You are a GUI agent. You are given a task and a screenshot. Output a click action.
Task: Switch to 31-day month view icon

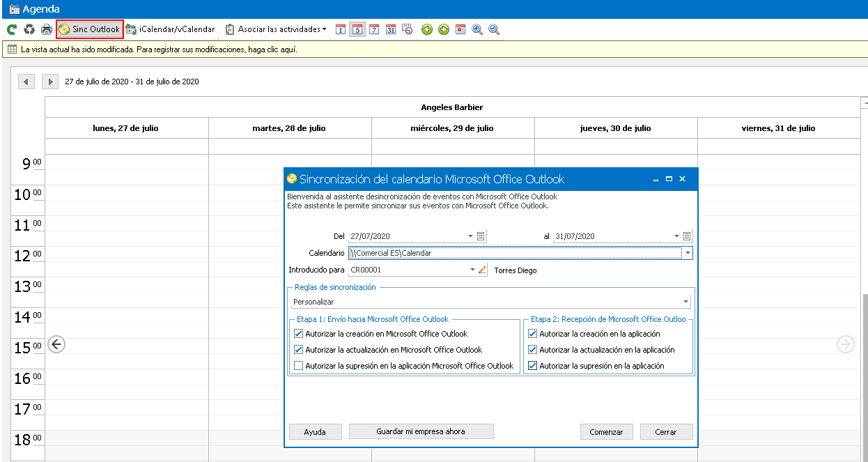coord(391,29)
